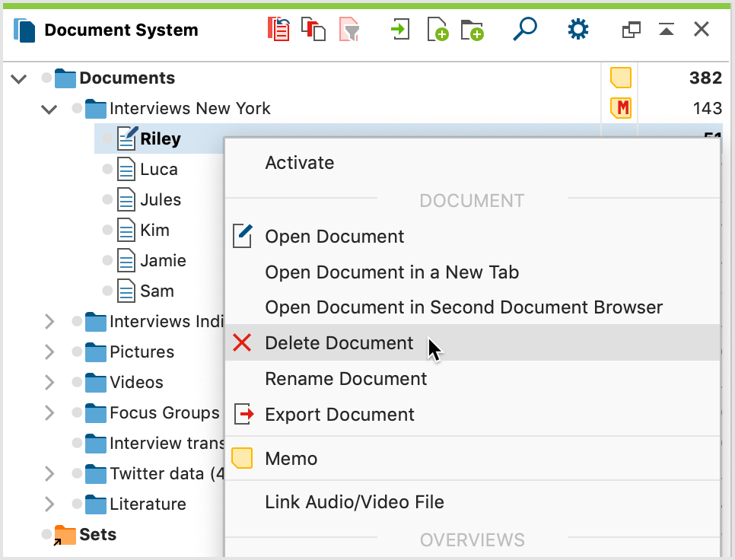Click the Jamie document icon
Viewport: 735px width, 560px height.
coord(126,260)
